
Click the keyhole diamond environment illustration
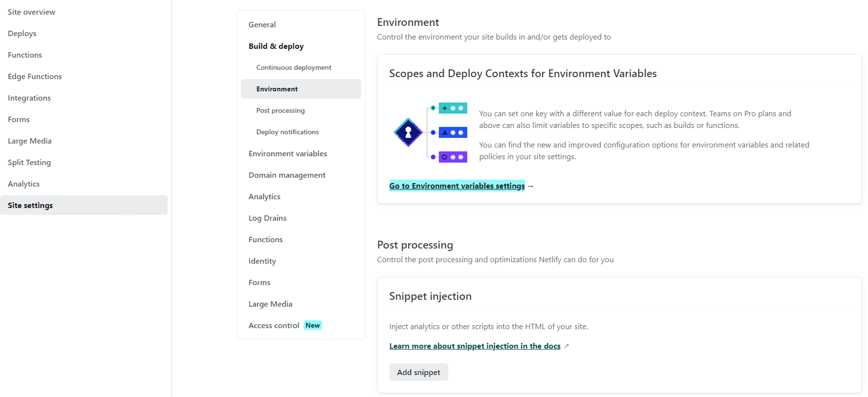tap(408, 132)
